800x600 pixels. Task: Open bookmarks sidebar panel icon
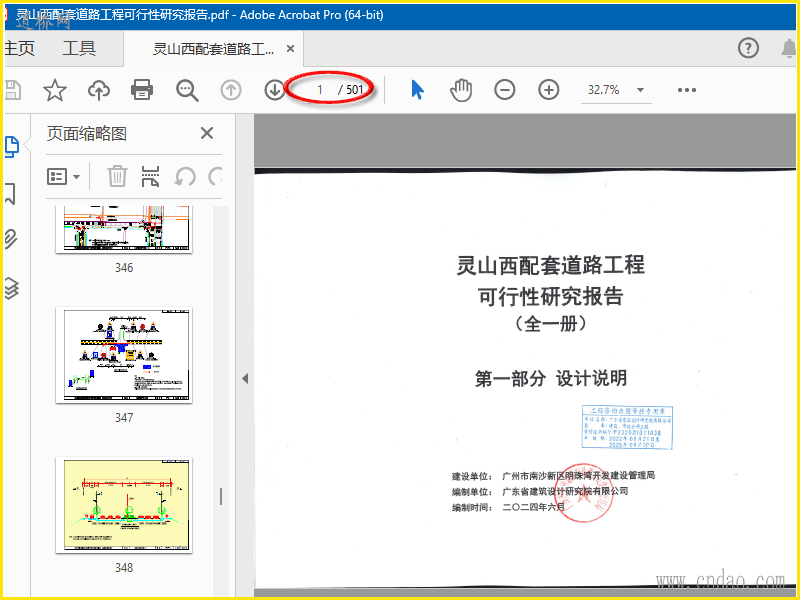(10, 194)
